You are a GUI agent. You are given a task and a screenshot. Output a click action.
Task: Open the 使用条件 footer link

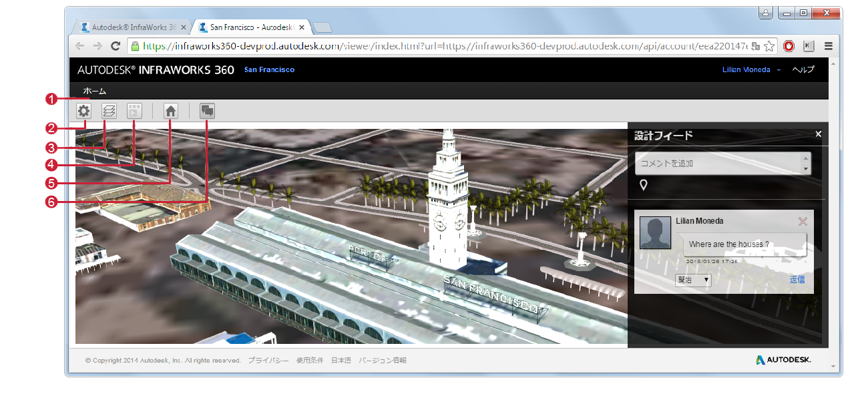[310, 361]
